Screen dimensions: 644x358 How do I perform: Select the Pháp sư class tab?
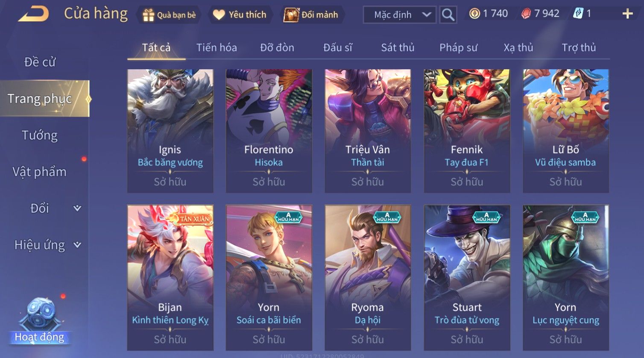(x=458, y=47)
